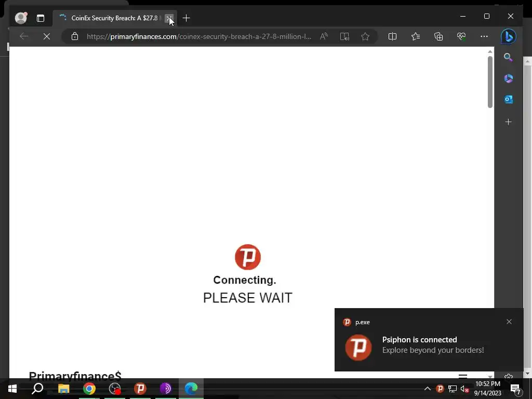Open the Windows Start menu

pos(12,389)
